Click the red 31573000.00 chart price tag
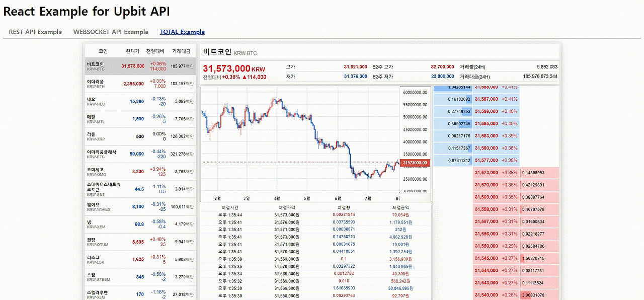Viewport: 644px width, 300px height. pos(415,163)
